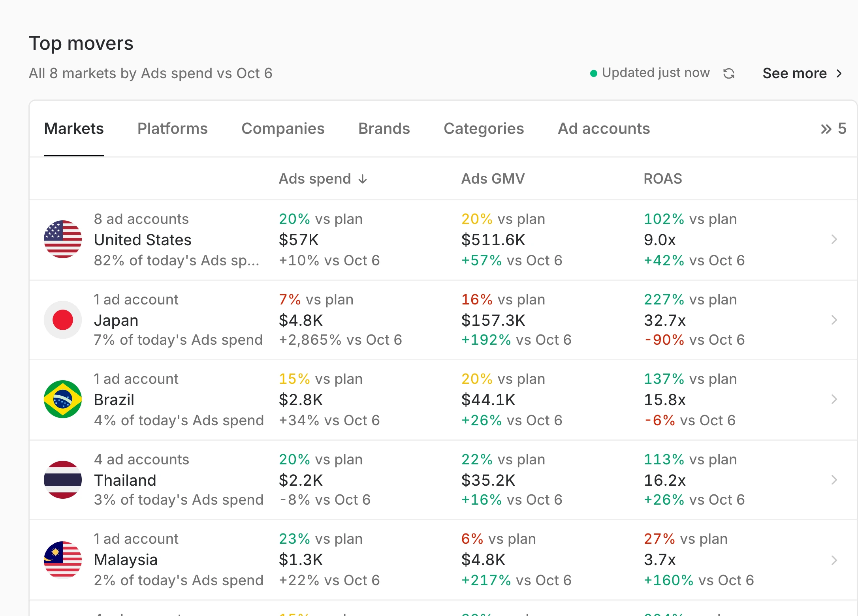Open the Japan market name
This screenshot has height=616, width=858.
click(x=116, y=320)
